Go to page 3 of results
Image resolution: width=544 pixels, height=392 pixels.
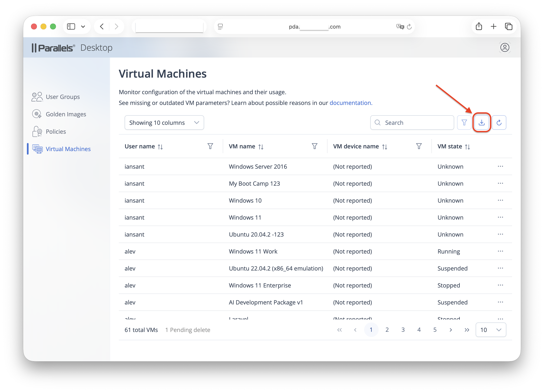(x=403, y=330)
